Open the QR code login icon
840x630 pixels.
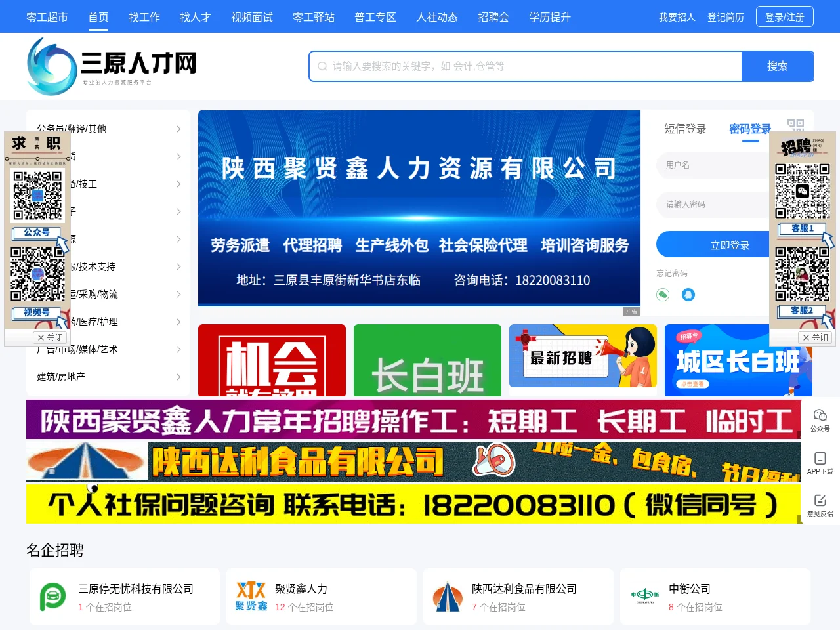pos(795,126)
